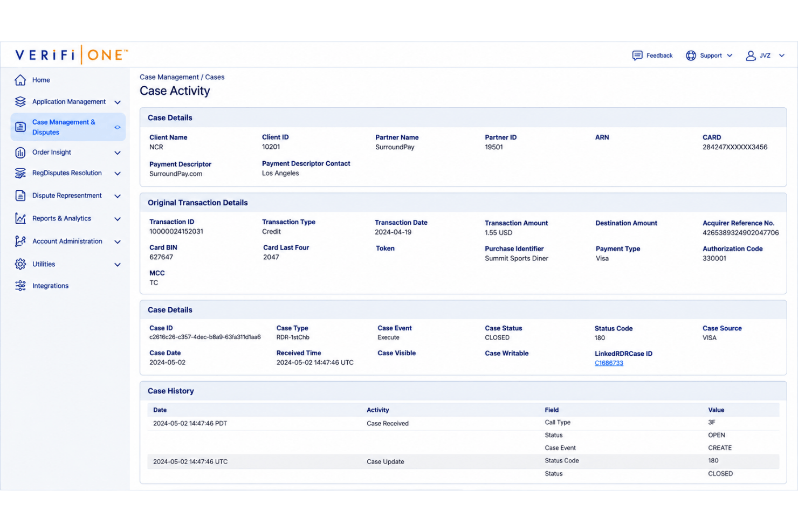Click the Feedback speech bubble icon

click(x=637, y=56)
